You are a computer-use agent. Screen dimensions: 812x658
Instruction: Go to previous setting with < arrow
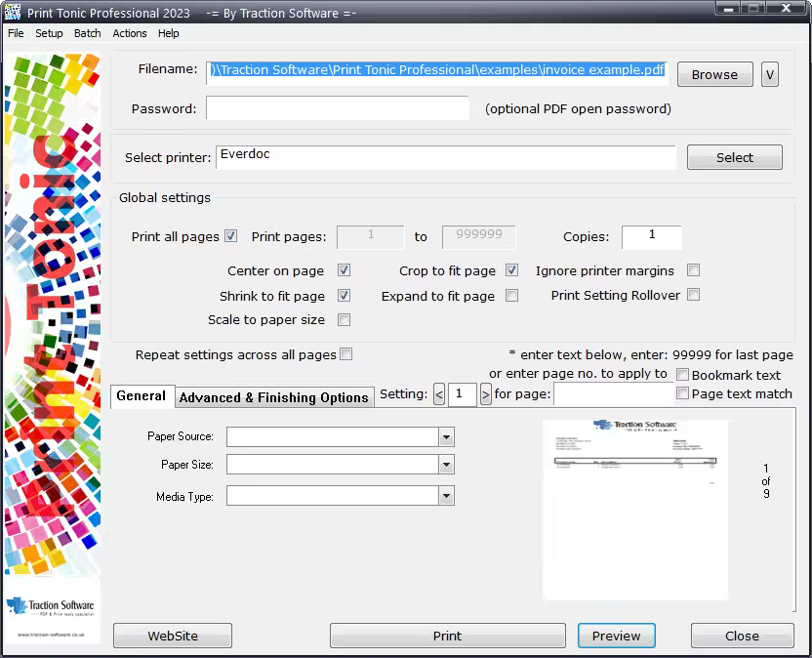click(439, 394)
